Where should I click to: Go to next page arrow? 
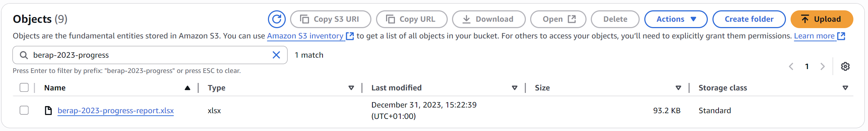coord(823,66)
